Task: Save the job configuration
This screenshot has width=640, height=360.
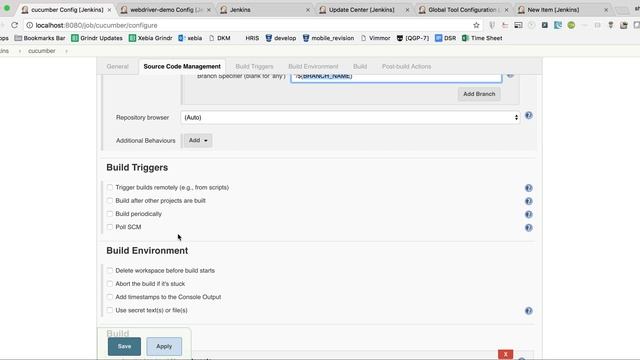Action: click(124, 346)
